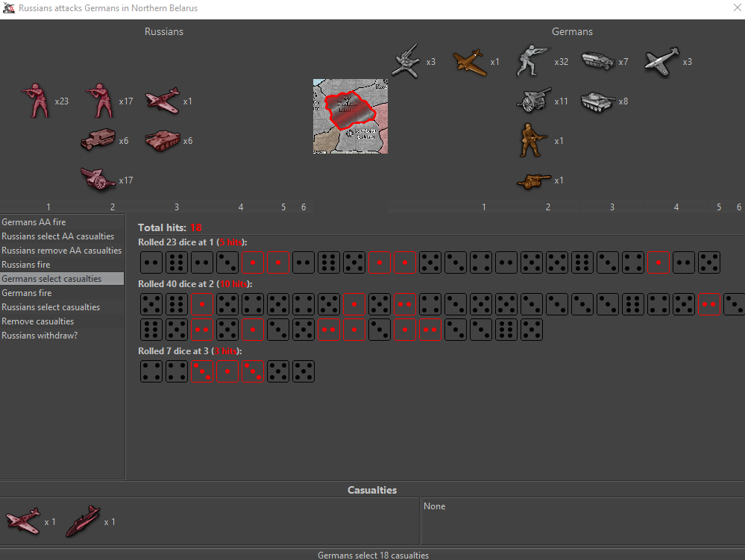Click the Northern Belarus territory map thumbnail
The width and height of the screenshot is (745, 560).
click(x=351, y=116)
